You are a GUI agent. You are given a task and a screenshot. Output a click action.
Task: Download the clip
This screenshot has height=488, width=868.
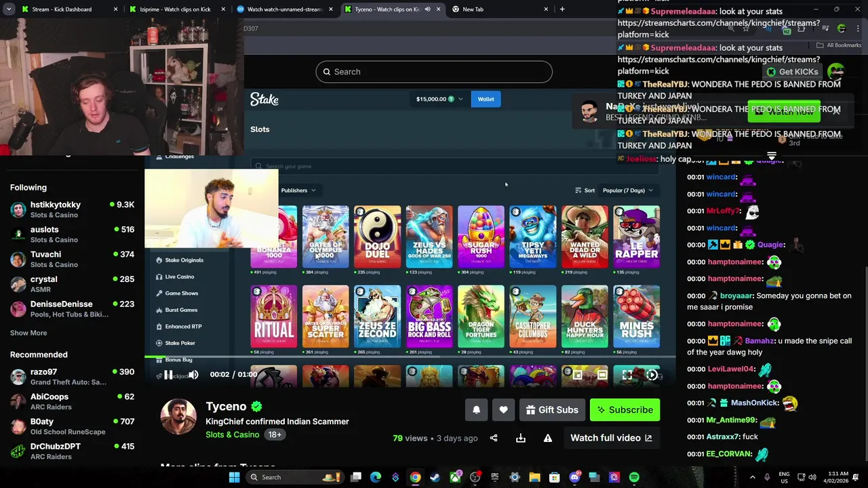521,438
